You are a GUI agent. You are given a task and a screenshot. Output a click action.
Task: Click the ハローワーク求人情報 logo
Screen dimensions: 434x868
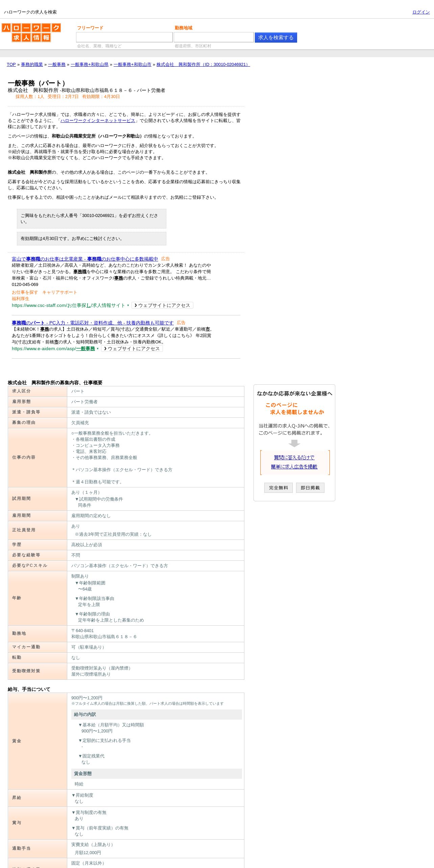(x=31, y=33)
